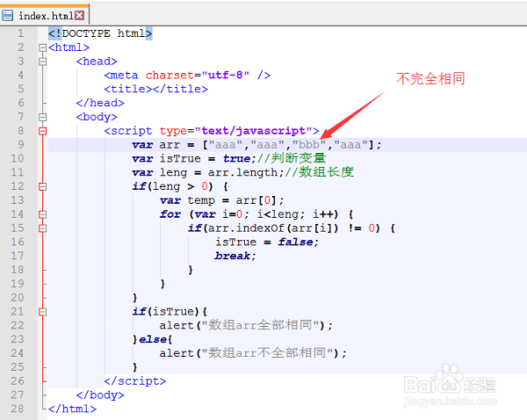Click the "bbb" string in the array
The image size is (527, 420).
309,145
